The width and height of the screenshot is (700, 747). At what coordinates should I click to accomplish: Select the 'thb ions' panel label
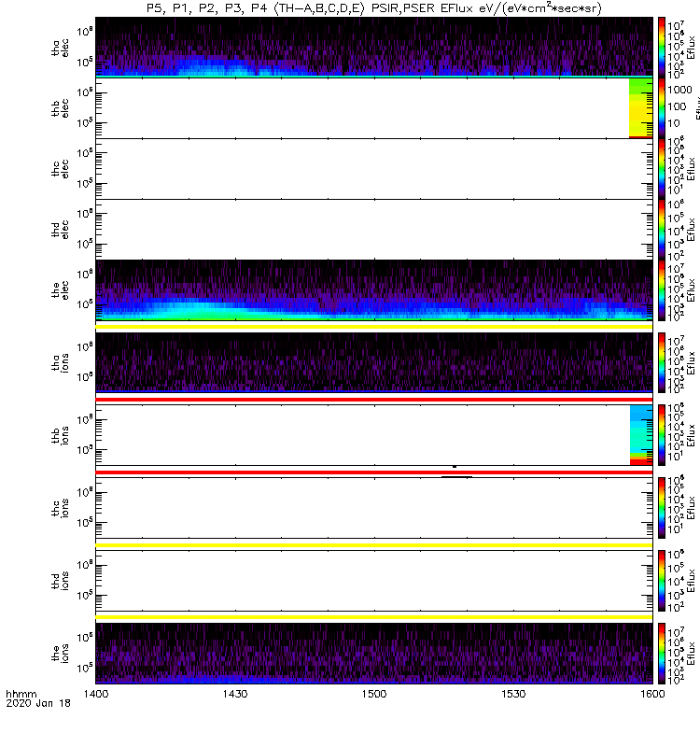click(x=61, y=435)
